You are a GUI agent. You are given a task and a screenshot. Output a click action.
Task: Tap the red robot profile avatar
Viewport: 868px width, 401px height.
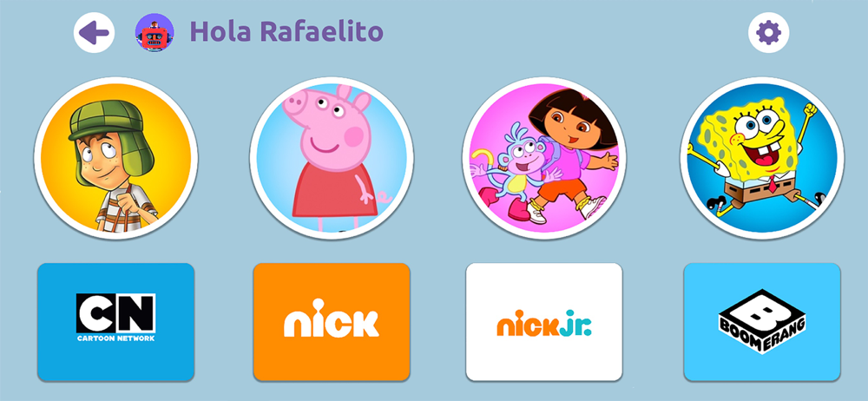[155, 33]
